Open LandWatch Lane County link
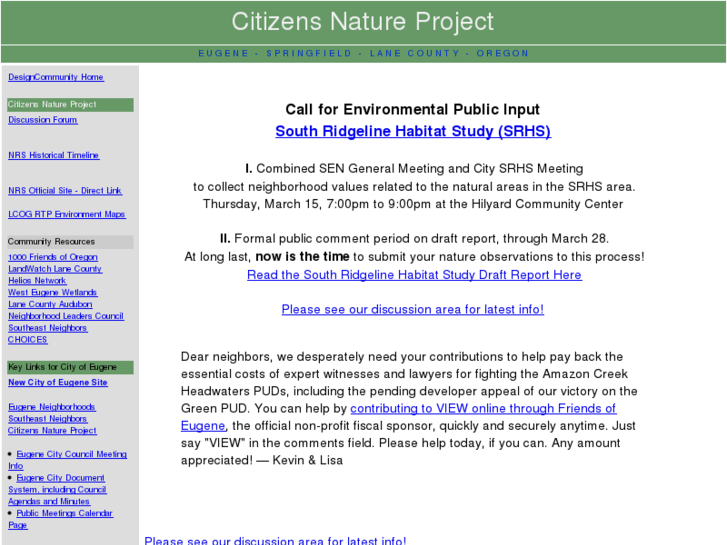This screenshot has height=545, width=727. [55, 269]
